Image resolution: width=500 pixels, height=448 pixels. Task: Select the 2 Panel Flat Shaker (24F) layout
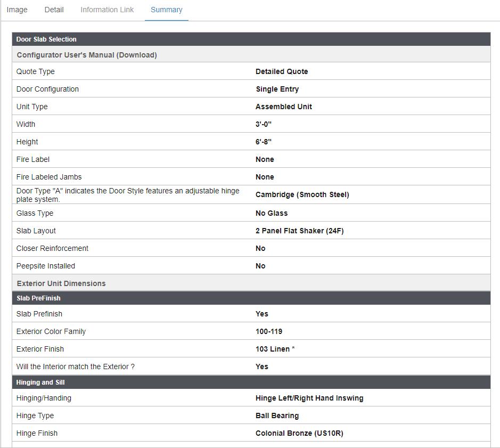tap(303, 231)
